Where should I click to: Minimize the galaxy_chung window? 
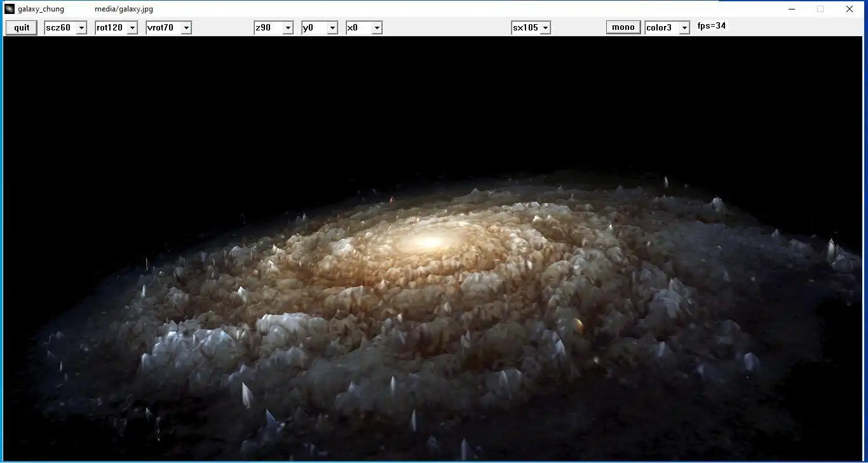[792, 9]
